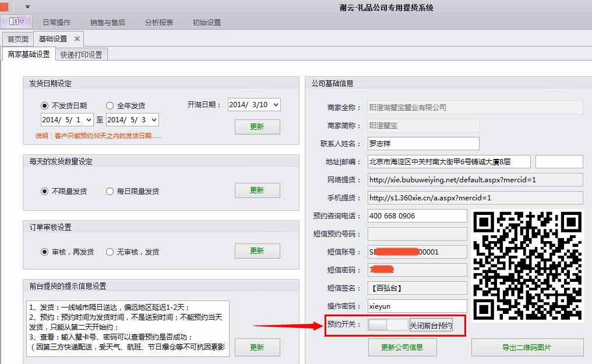Select 审核，再发货 radio button
The image size is (592, 364).
pos(44,252)
